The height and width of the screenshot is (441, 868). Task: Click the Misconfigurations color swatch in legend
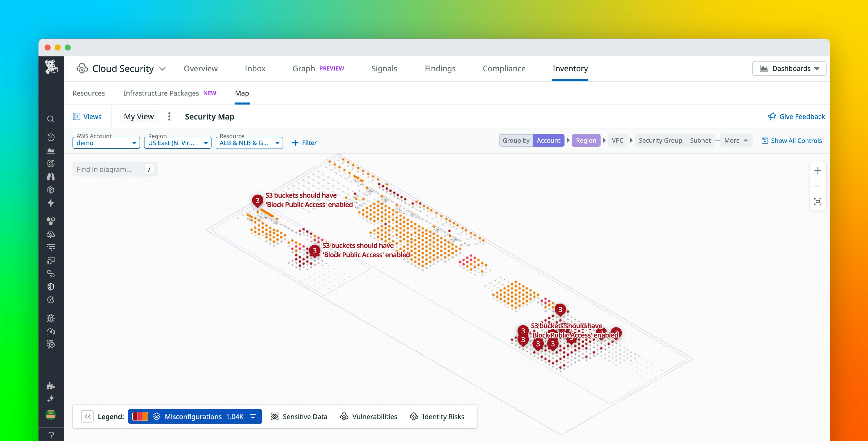point(140,416)
